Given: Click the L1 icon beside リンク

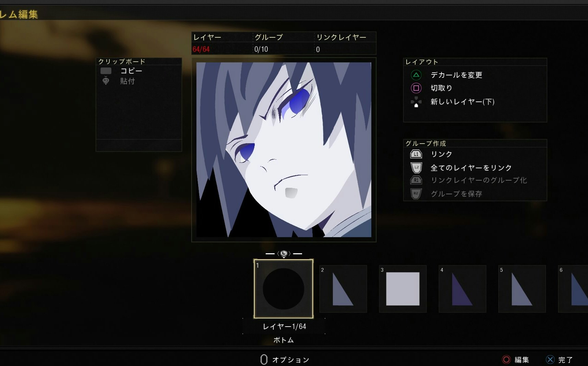Looking at the screenshot, I should coord(416,154).
